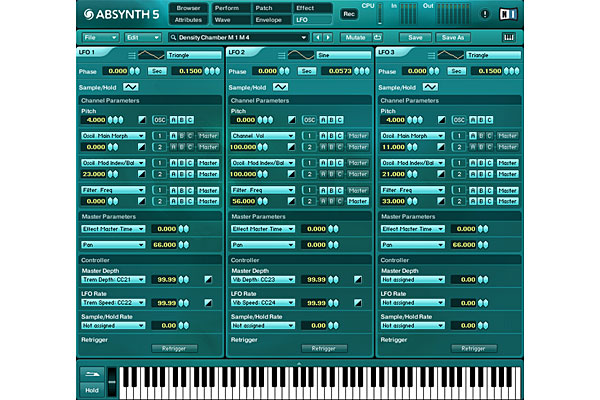Go to the next preset with right arrow

(x=328, y=37)
